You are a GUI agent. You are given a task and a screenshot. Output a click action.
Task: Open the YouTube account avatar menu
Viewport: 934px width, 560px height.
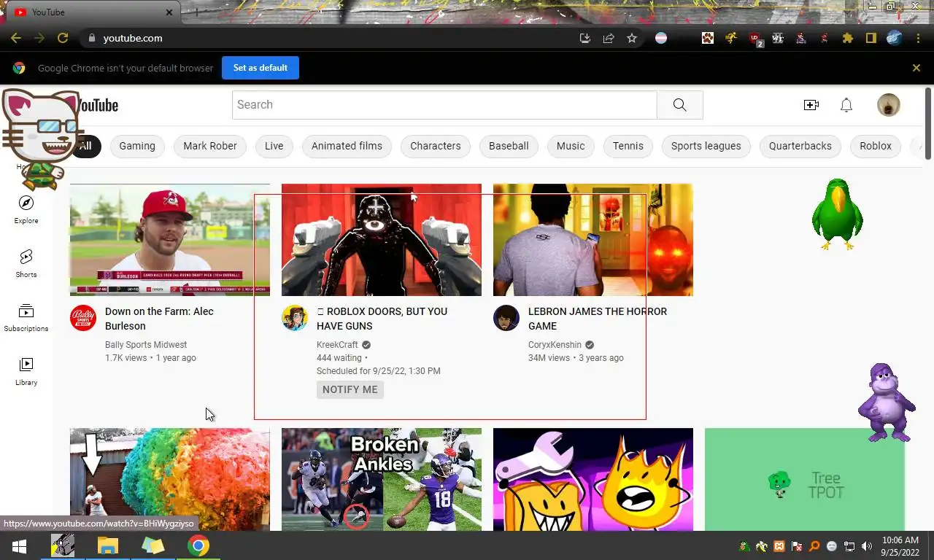(889, 105)
